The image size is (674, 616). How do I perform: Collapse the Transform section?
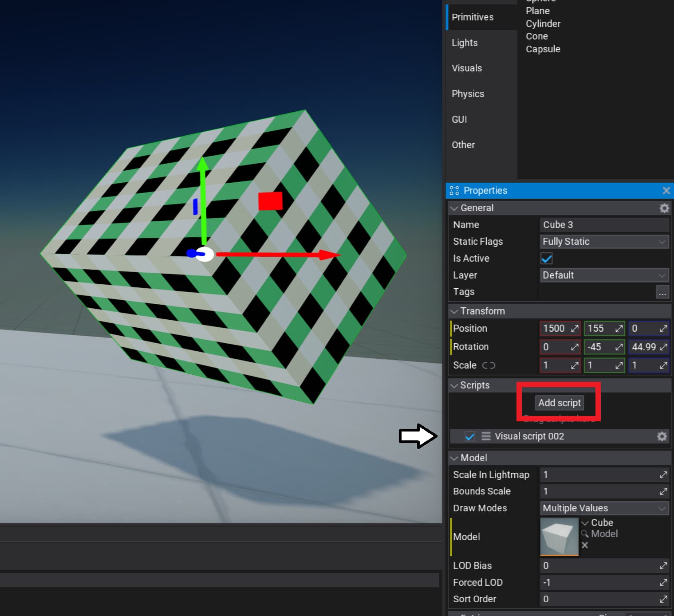454,311
